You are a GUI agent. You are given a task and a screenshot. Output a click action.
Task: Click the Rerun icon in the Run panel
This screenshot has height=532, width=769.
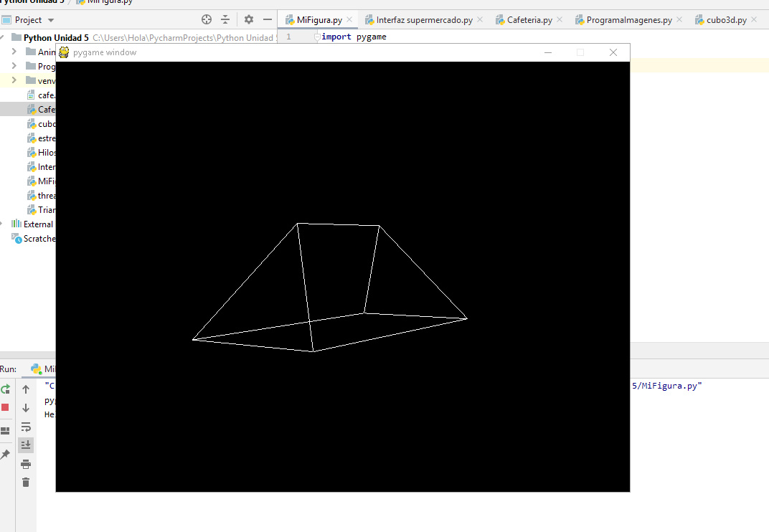6,389
